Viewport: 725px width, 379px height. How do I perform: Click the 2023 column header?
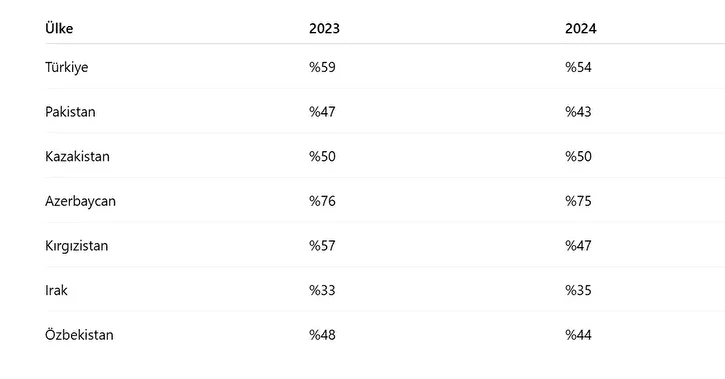coord(324,28)
